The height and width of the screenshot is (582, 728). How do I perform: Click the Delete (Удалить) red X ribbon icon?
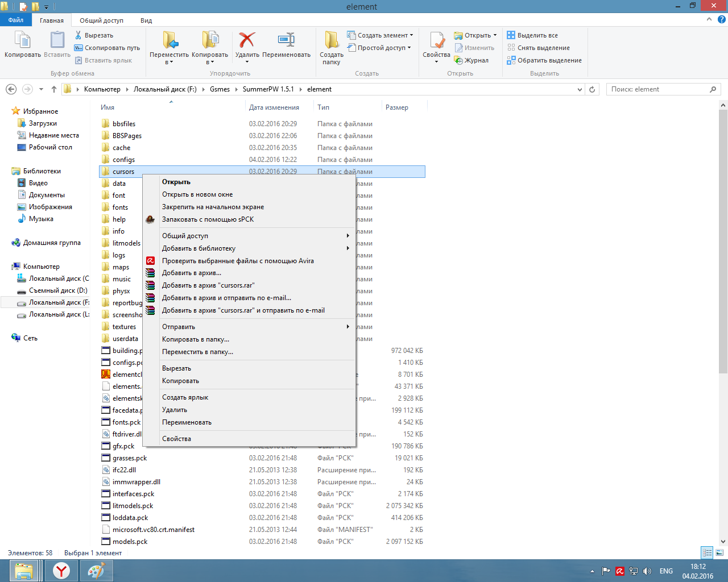click(x=247, y=41)
